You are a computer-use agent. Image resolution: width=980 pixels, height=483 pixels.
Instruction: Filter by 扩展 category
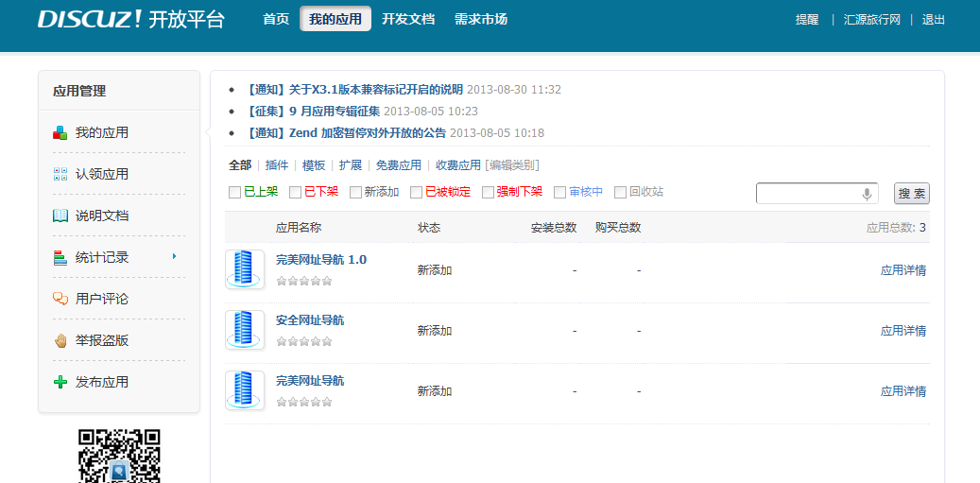coord(351,165)
